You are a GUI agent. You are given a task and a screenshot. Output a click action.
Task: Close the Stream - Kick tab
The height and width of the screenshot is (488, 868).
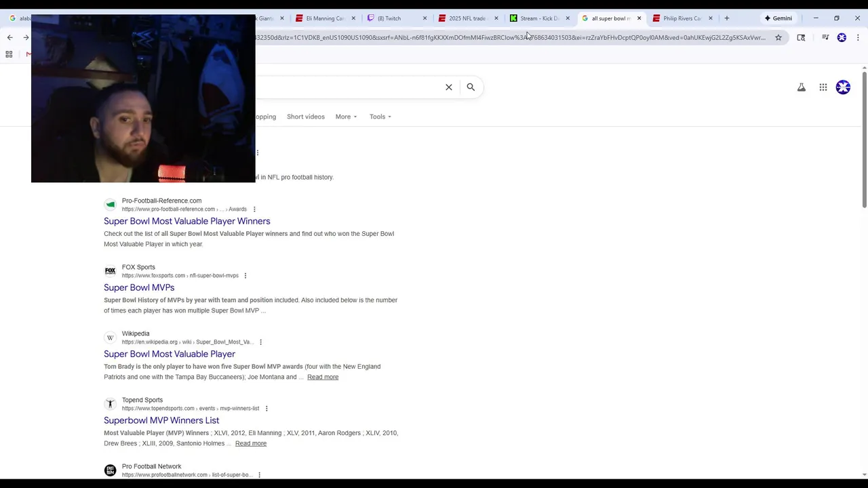568,18
